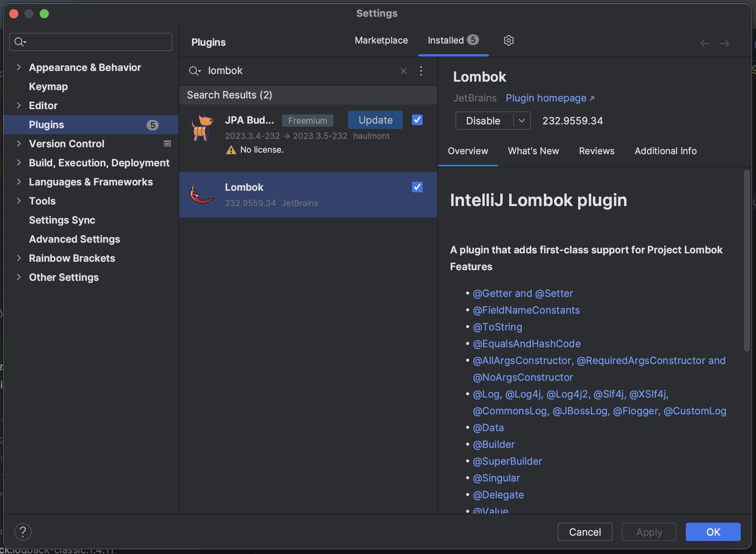756x554 pixels.
Task: Expand the Tools section
Action: tap(19, 201)
